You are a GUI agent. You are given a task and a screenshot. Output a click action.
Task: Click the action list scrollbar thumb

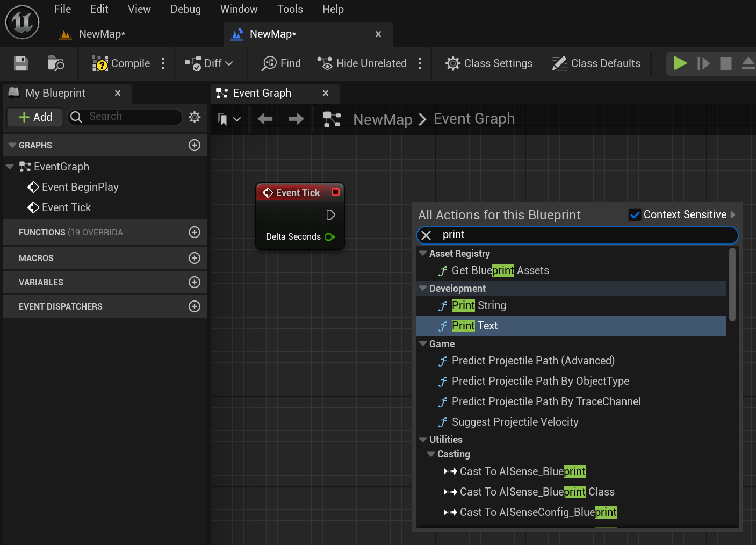732,284
